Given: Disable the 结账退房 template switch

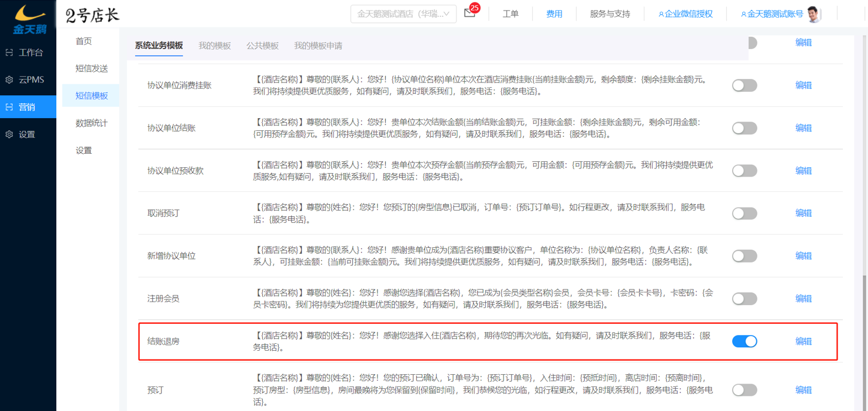Looking at the screenshot, I should (x=745, y=341).
